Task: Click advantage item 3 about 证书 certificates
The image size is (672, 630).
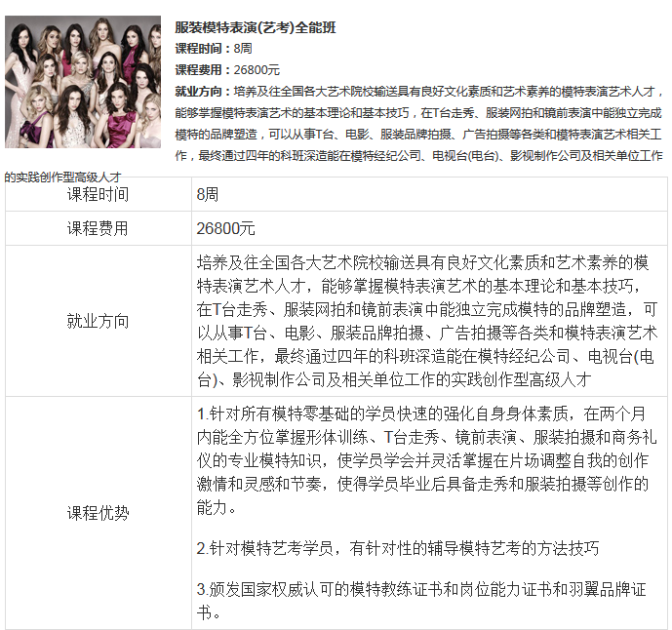Action: click(x=421, y=601)
